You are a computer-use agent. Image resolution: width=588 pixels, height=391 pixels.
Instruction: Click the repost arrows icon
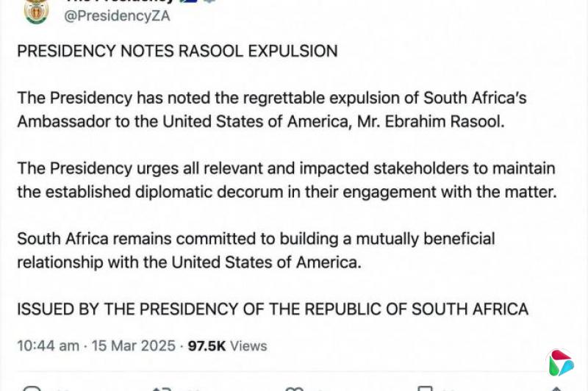[x=161, y=388]
